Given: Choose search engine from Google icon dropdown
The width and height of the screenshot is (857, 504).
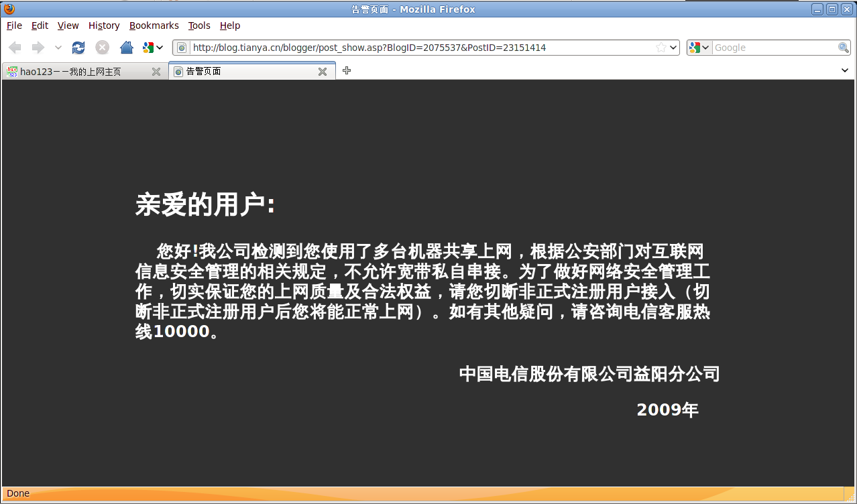Looking at the screenshot, I should [699, 48].
